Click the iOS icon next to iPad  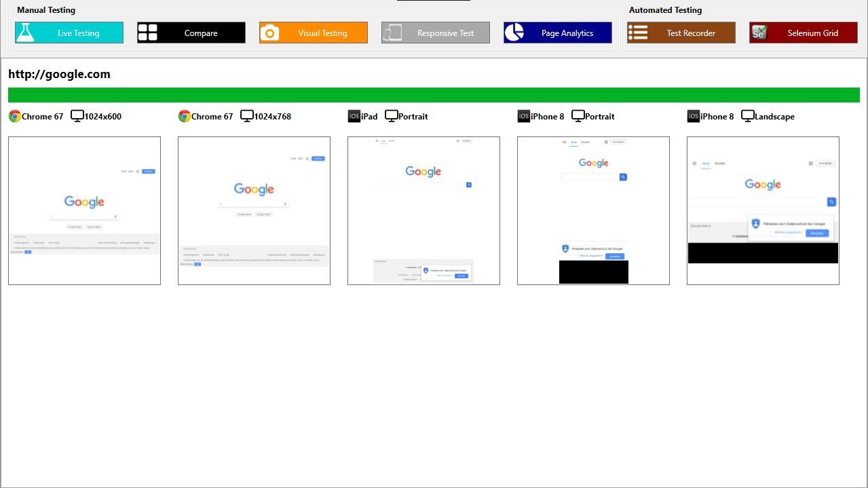pos(354,116)
